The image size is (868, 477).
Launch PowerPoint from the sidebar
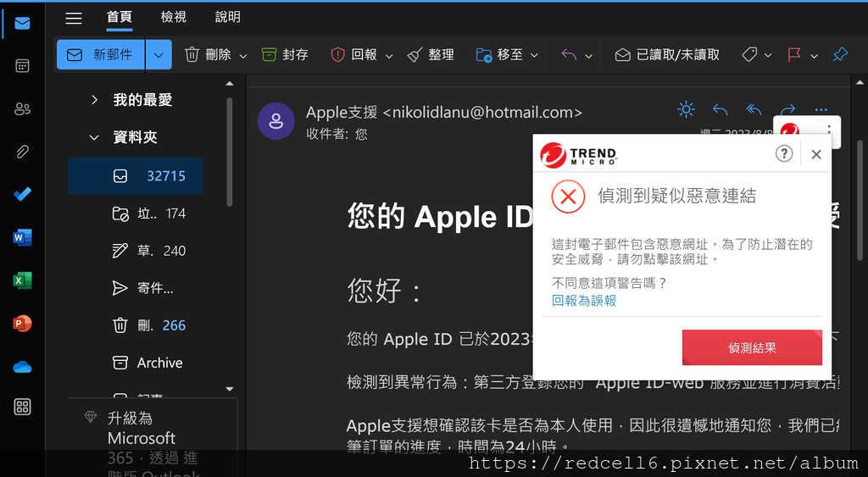[x=22, y=323]
